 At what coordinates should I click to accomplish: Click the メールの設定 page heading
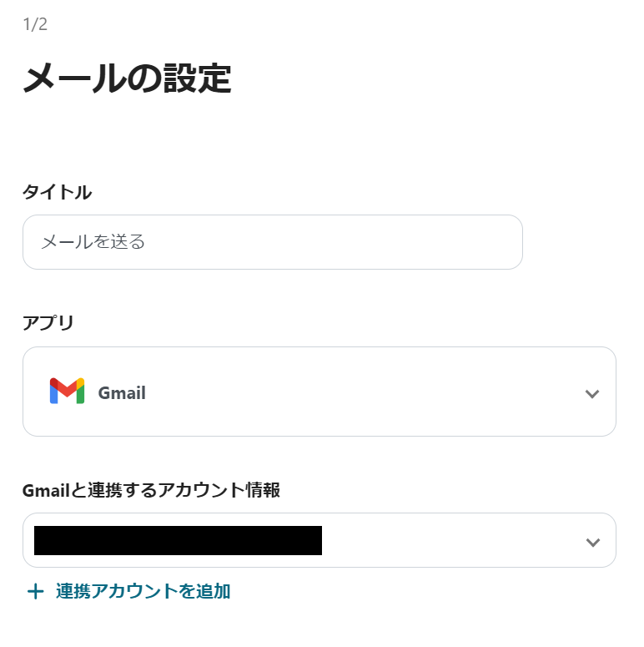point(127,79)
